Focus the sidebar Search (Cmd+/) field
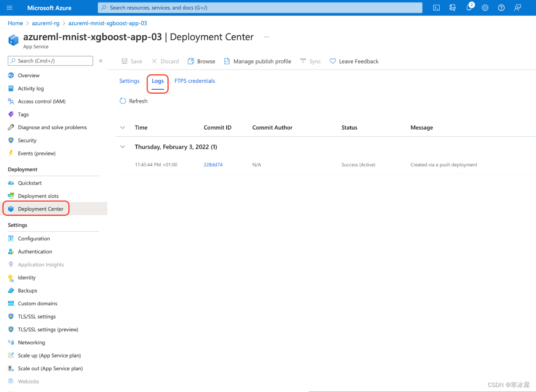 50,61
